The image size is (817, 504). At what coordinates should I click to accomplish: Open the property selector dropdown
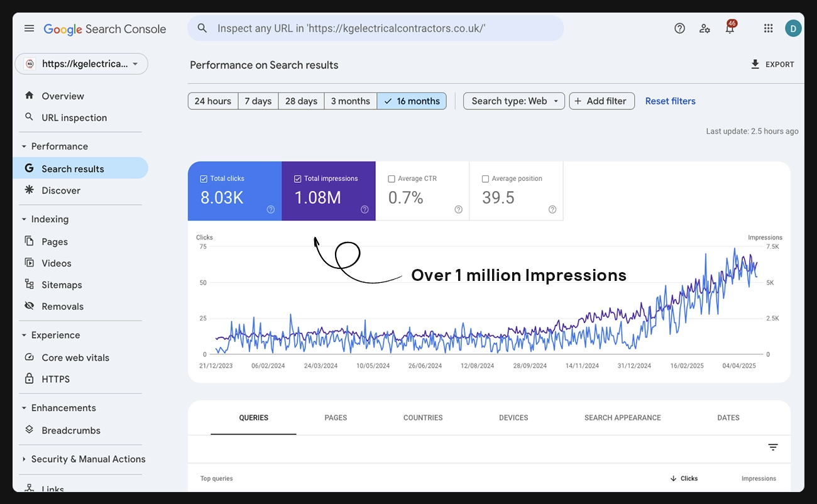(81, 63)
